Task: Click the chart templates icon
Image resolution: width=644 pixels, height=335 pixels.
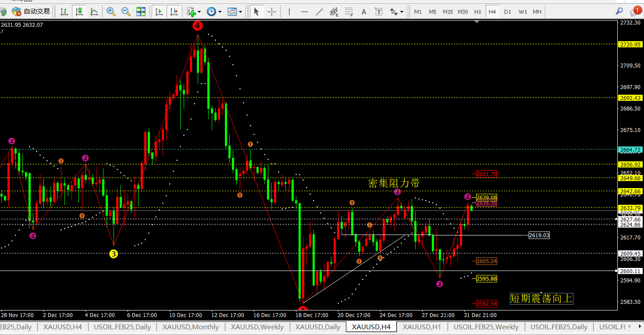Action: click(232, 11)
